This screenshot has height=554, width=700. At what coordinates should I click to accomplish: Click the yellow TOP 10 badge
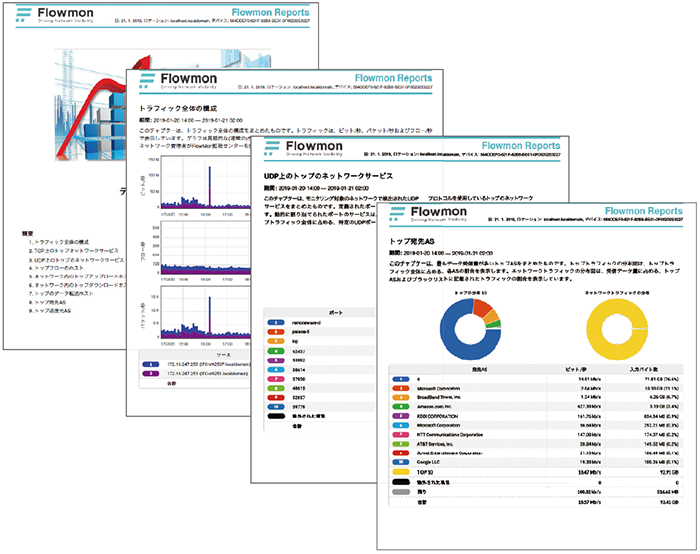(x=401, y=472)
